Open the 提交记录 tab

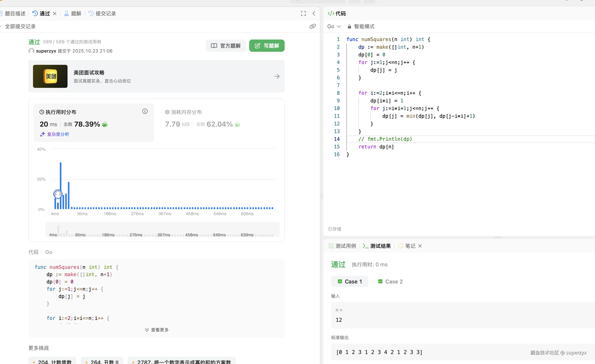[102, 13]
